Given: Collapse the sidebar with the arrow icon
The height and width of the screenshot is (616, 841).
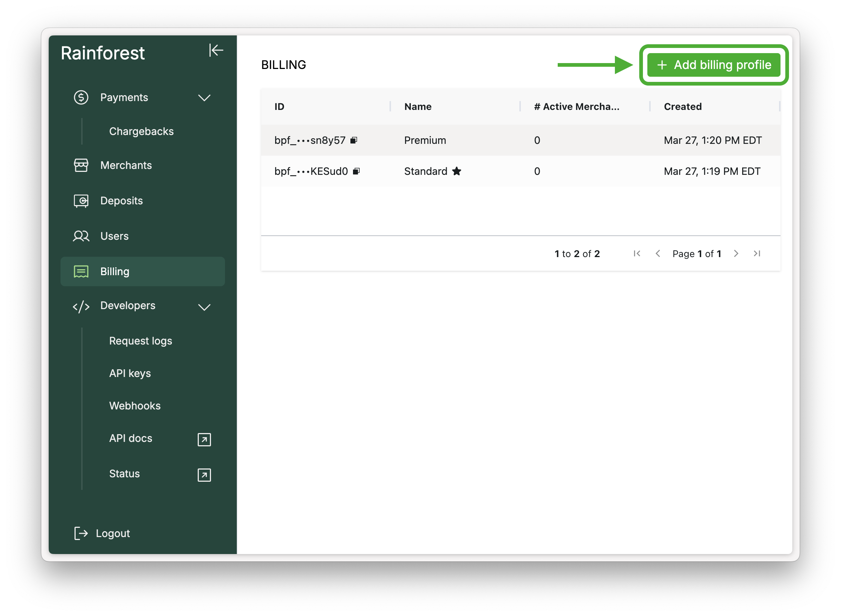Looking at the screenshot, I should coord(216,50).
